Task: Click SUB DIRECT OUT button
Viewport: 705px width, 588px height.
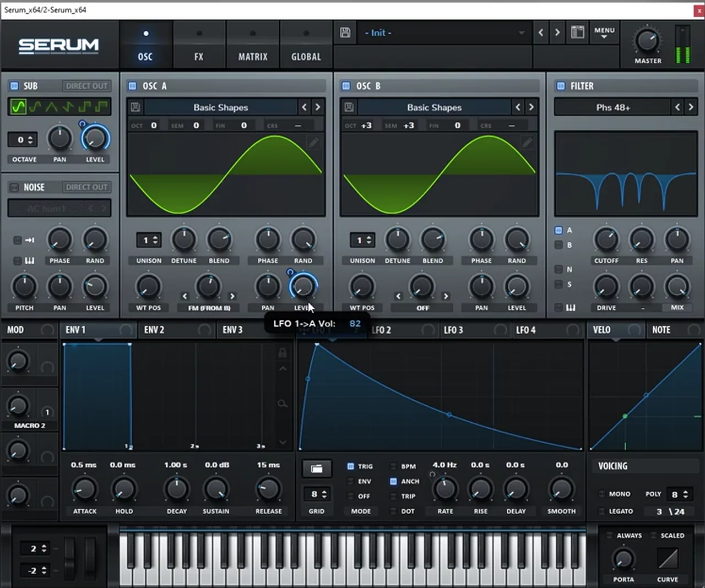Action: (x=86, y=86)
